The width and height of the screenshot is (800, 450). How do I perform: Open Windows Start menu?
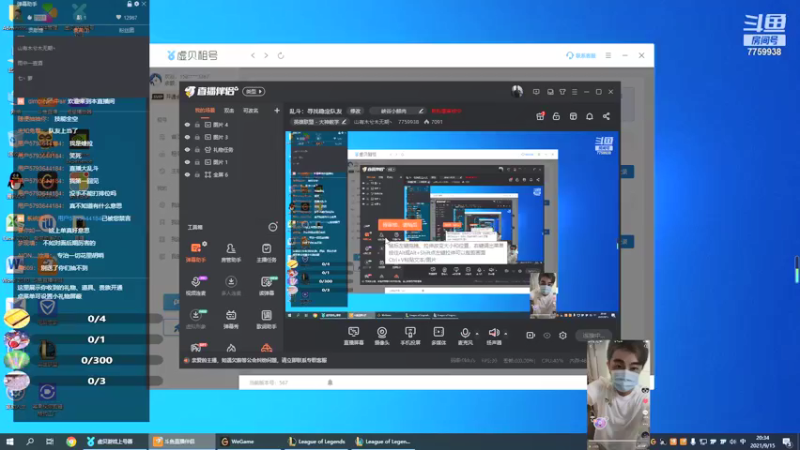pos(9,441)
